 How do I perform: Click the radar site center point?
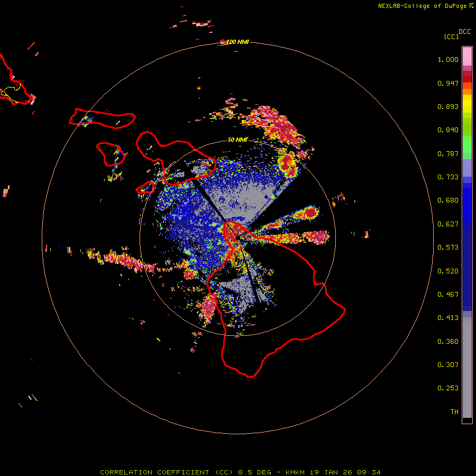pos(237,239)
